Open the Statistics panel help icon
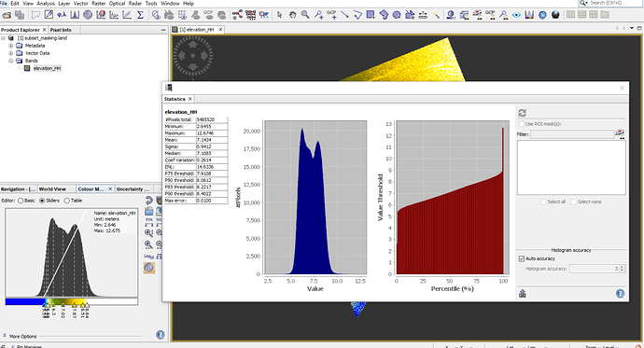This screenshot has height=348, width=644. tap(620, 293)
